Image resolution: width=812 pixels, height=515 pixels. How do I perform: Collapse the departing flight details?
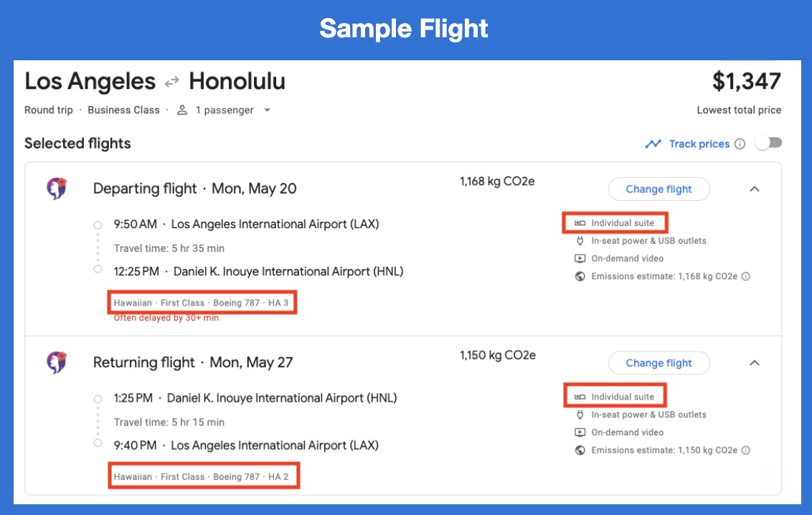point(755,189)
